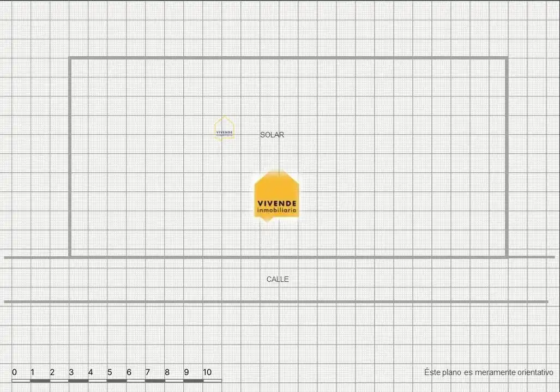This screenshot has height=392, width=560.
Task: Click the 2 mark on the scale
Action: pos(52,372)
